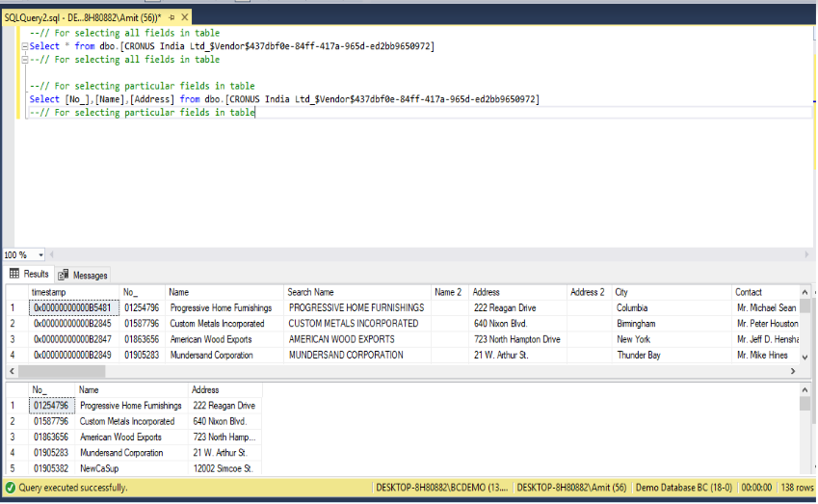Select contact cell Mr. Mike Hines
The image size is (818, 504).
pyautogui.click(x=765, y=355)
